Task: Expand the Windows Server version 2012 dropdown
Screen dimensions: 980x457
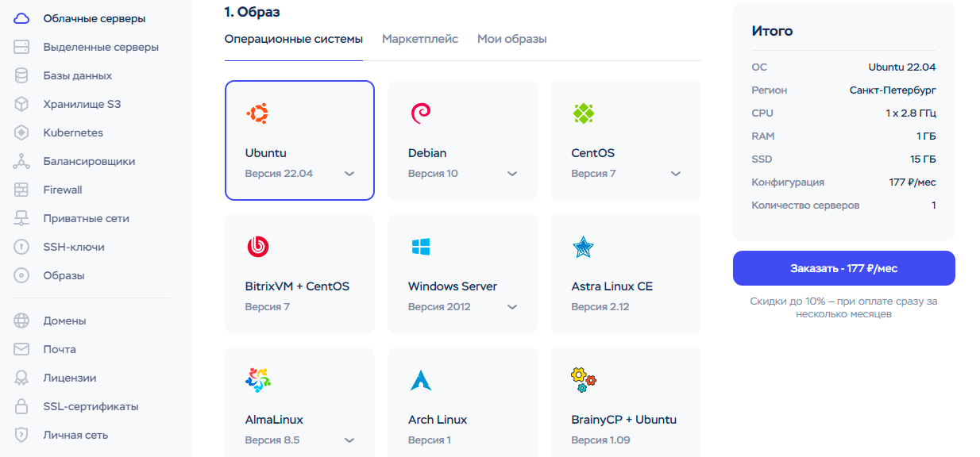Action: click(x=512, y=307)
